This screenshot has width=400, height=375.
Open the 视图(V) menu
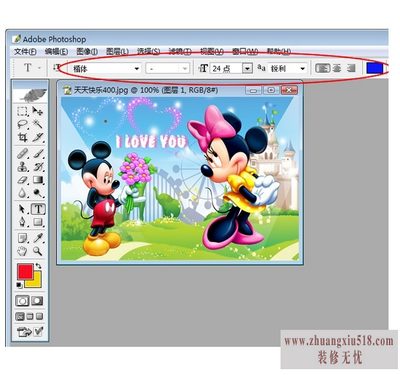click(212, 51)
